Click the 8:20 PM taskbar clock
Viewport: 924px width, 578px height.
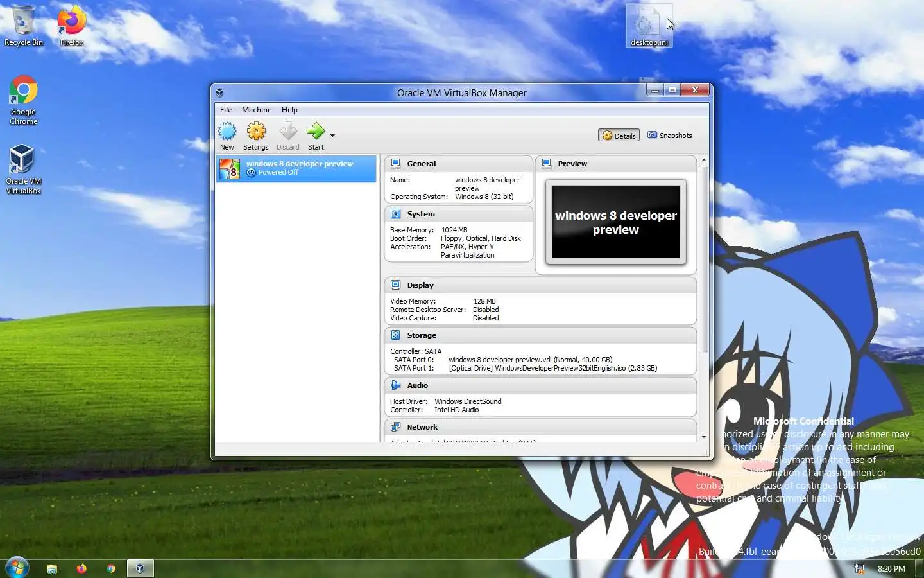click(891, 569)
